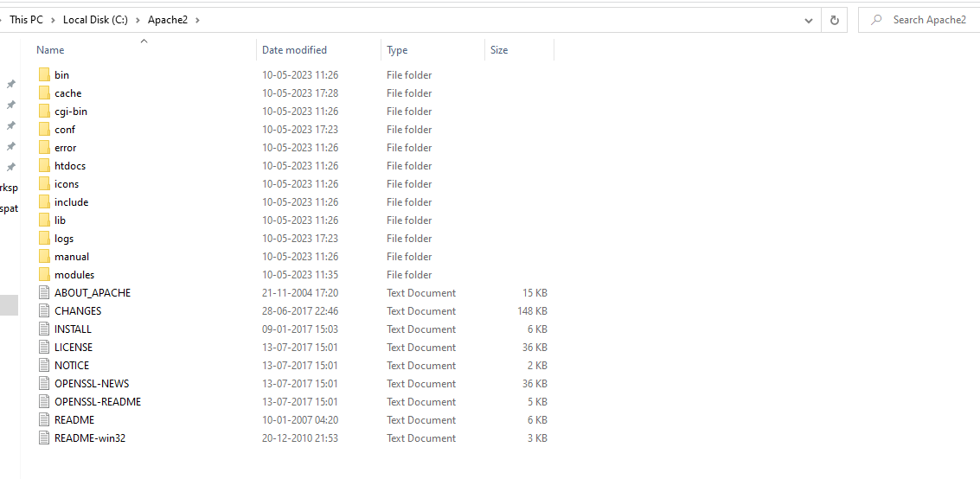Click the ABOUT_APACHE text file icon
980x479 pixels.
[x=44, y=292]
